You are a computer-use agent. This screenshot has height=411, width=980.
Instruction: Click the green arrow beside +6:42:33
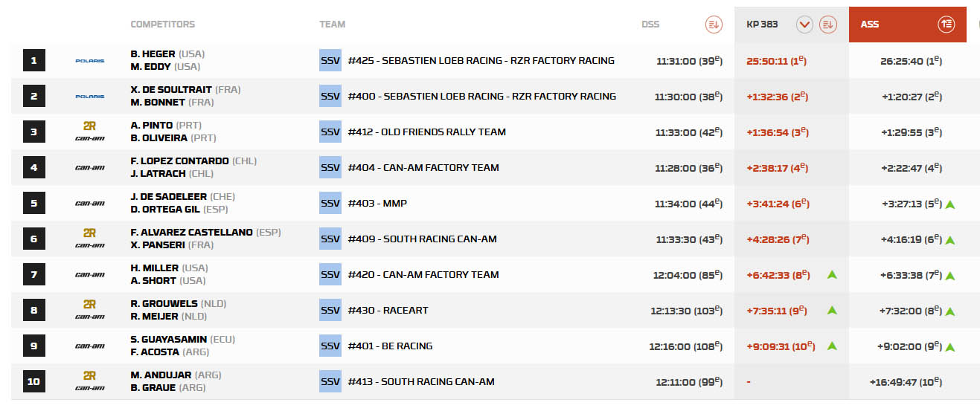coord(832,275)
